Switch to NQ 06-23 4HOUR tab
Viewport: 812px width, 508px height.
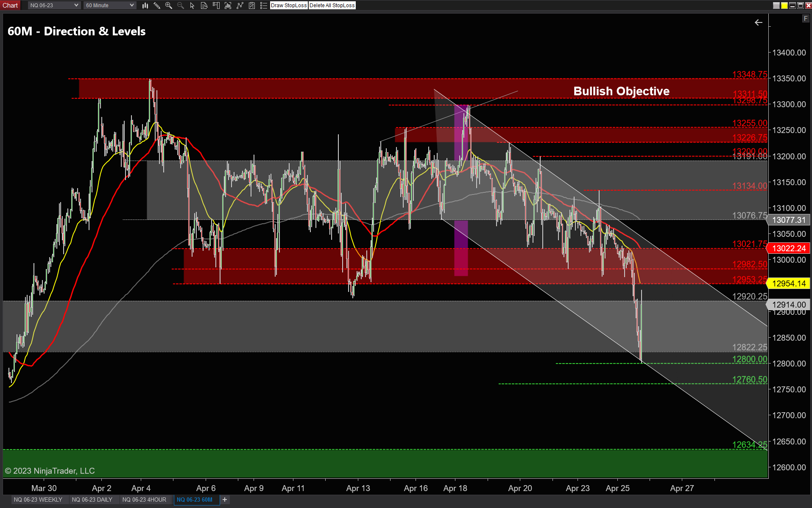point(144,500)
